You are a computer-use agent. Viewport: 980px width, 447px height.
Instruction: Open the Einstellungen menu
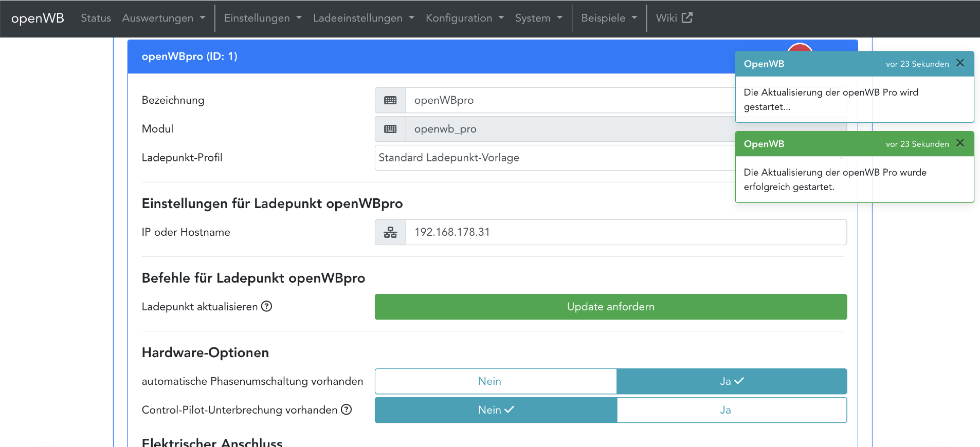click(x=262, y=18)
